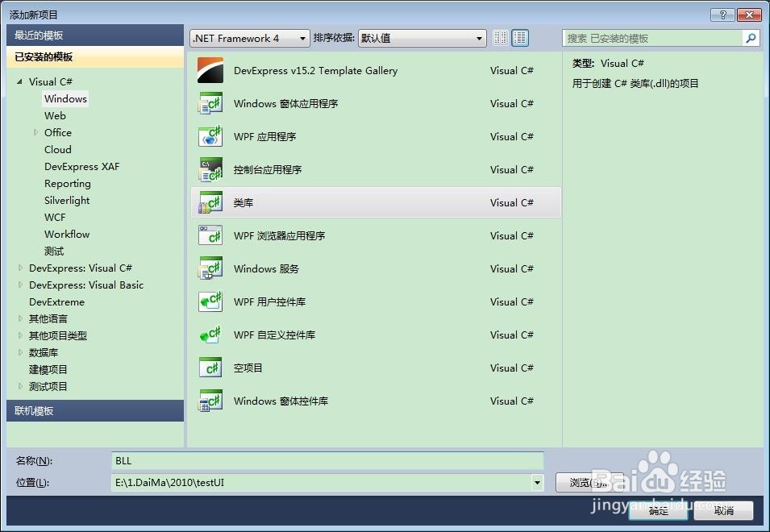Expand the Office tree node
770x532 pixels.
pyautogui.click(x=35, y=132)
